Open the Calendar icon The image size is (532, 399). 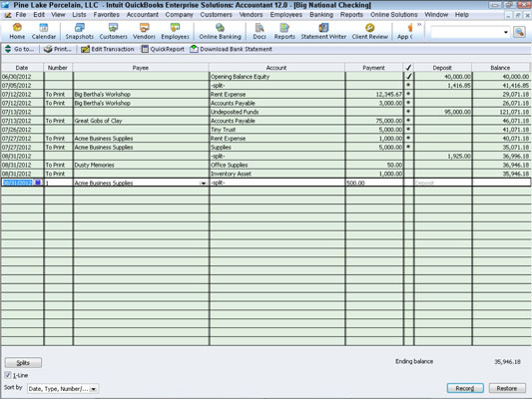(44, 31)
